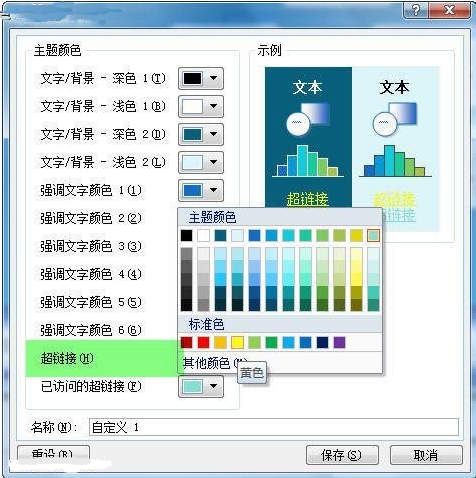Pick pale blue in the 主题颜色 top row
This screenshot has height=478, width=476.
tap(238, 235)
